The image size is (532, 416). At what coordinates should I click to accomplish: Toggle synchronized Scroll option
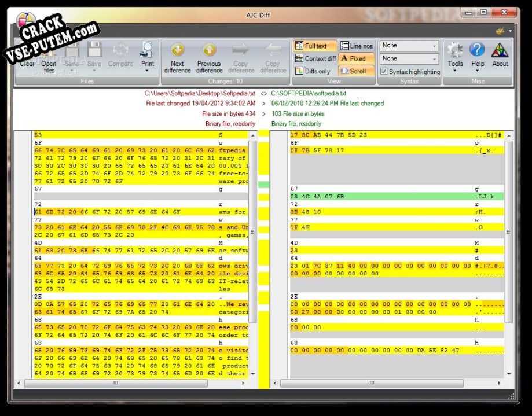tap(353, 71)
